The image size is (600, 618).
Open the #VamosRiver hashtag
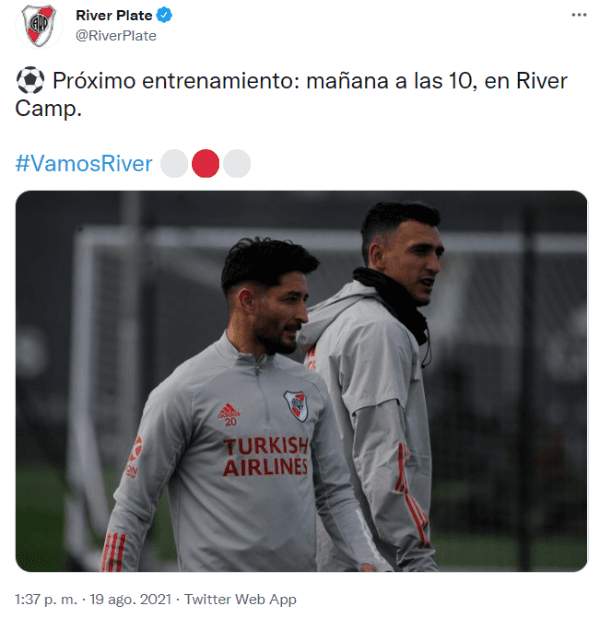click(x=84, y=163)
